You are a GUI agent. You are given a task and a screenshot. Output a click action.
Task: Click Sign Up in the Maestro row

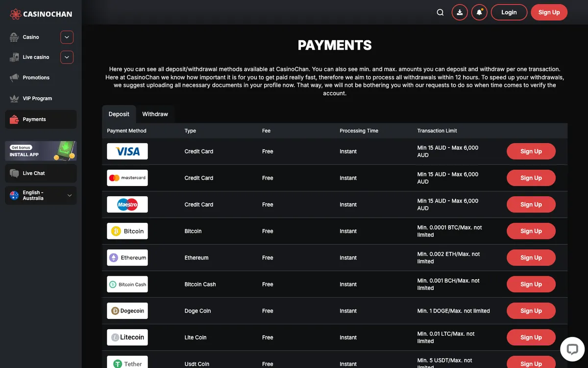(531, 205)
